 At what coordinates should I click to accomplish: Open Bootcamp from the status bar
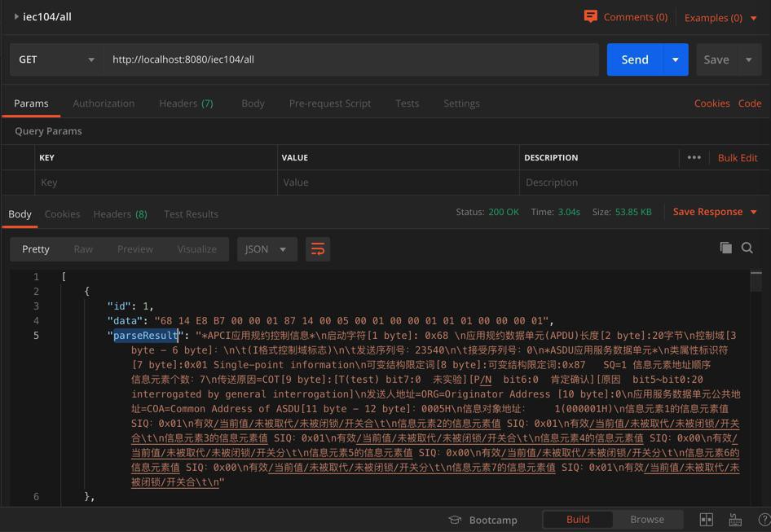[x=483, y=520]
